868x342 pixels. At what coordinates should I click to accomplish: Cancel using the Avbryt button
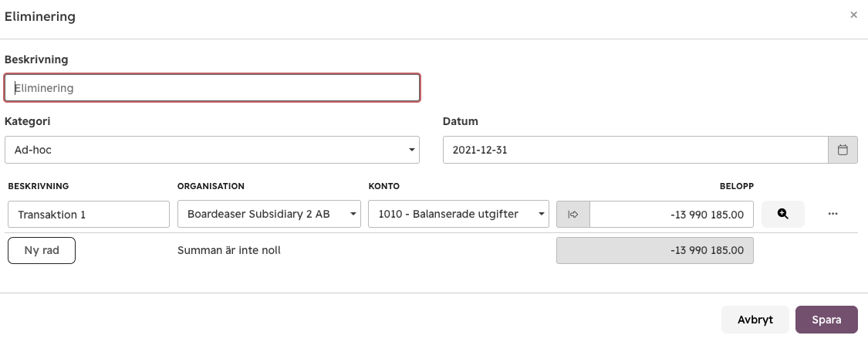(x=755, y=320)
